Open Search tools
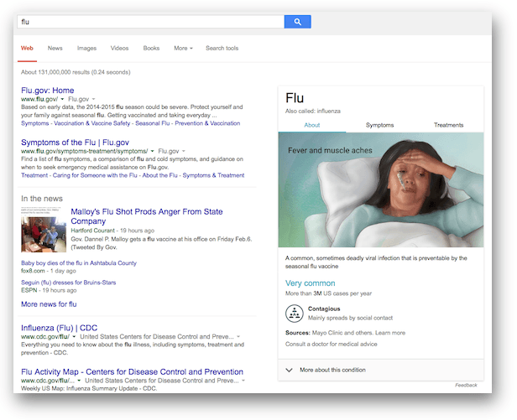517x420 pixels. 222,48
